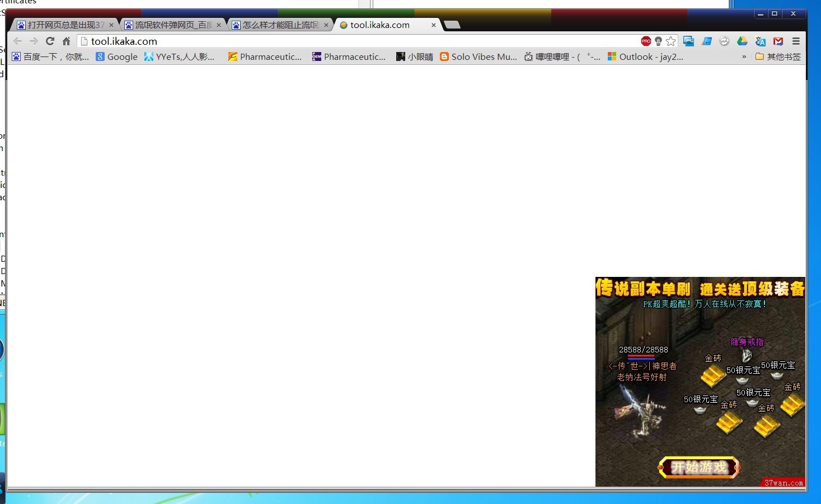Screen dimensions: 821x504
Task: Open the red PRO stop-sign extension
Action: coord(646,41)
